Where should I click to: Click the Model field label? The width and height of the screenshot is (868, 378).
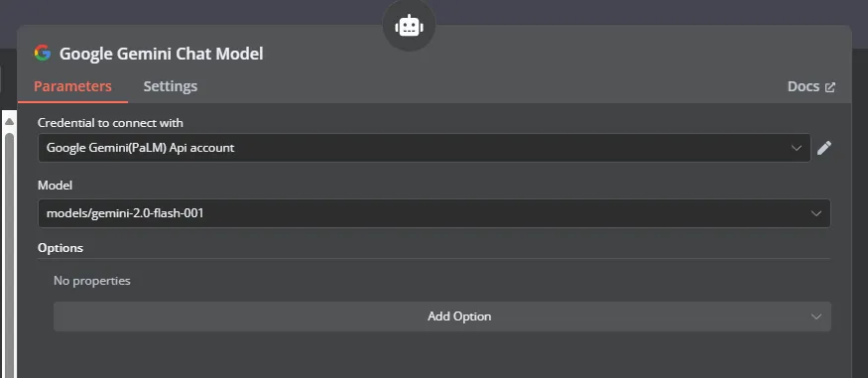point(55,186)
